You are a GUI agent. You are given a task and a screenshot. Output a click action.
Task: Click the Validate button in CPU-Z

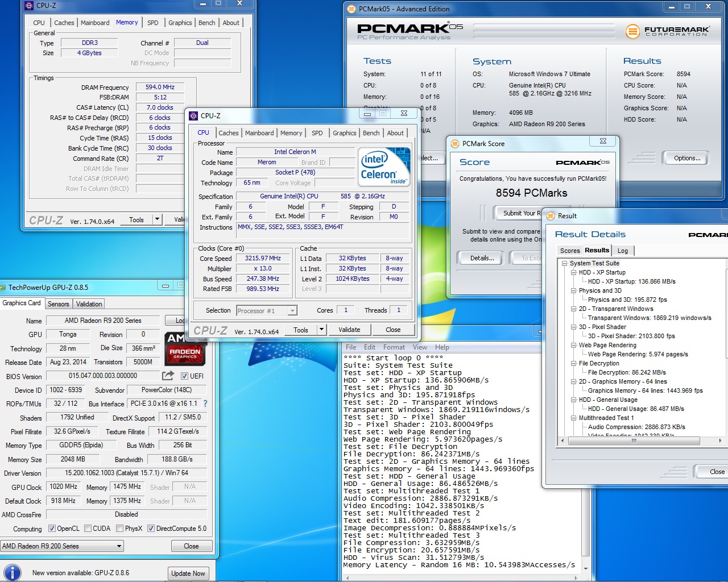click(x=349, y=330)
